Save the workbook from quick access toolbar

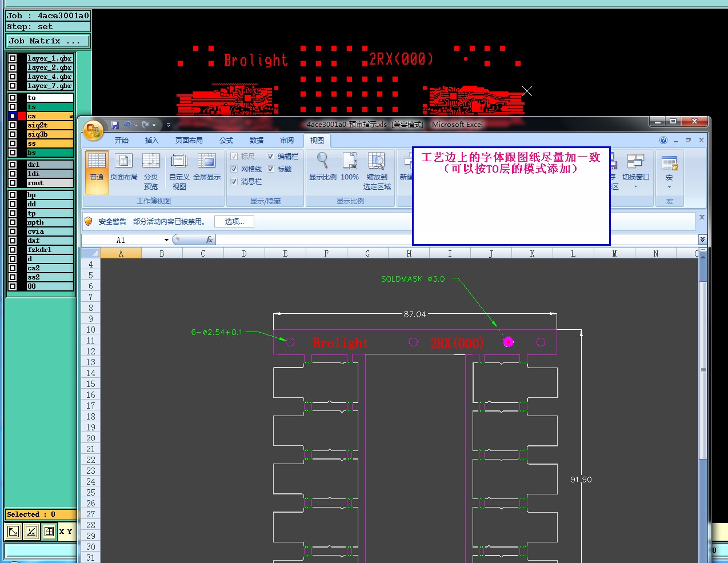[x=115, y=125]
